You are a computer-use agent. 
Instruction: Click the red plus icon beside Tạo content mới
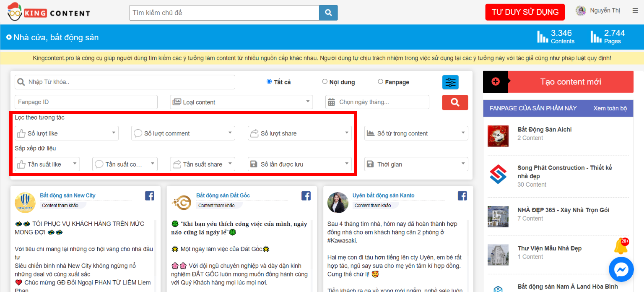point(496,82)
